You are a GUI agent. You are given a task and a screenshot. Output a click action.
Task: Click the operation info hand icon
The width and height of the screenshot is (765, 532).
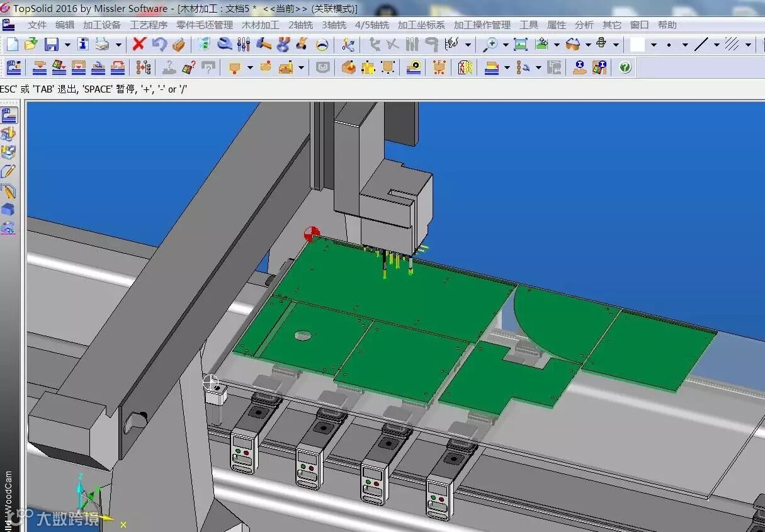click(580, 67)
